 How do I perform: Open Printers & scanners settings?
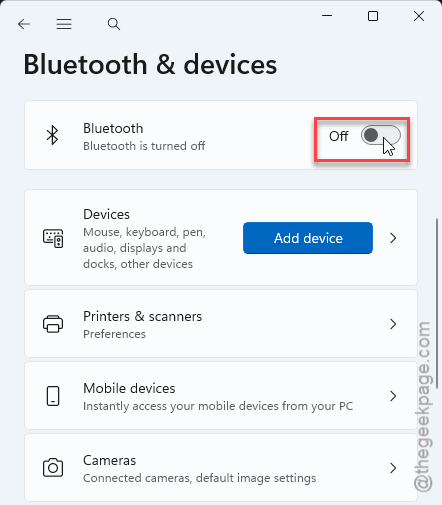tap(221, 324)
